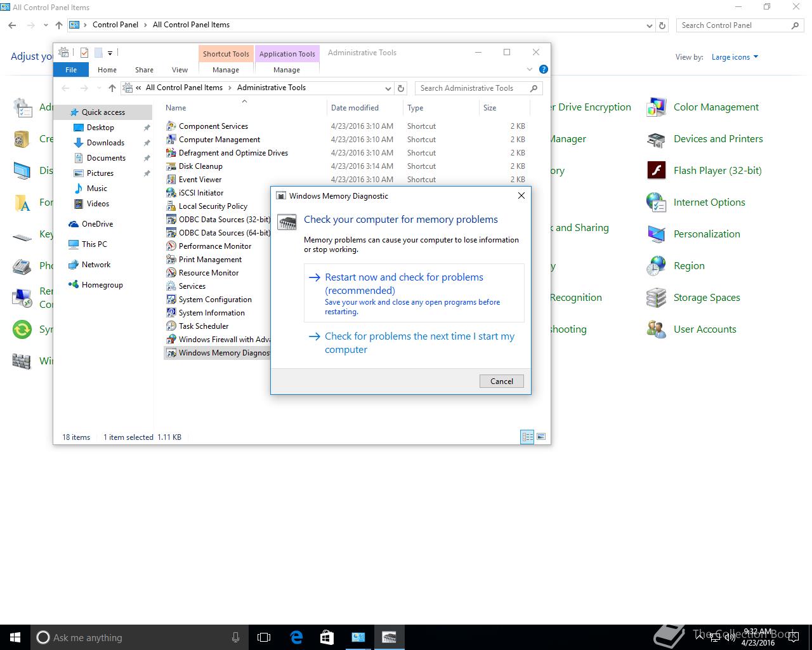Screen dimensions: 812x650
Task: Select the System Configuration icon
Action: 171,299
